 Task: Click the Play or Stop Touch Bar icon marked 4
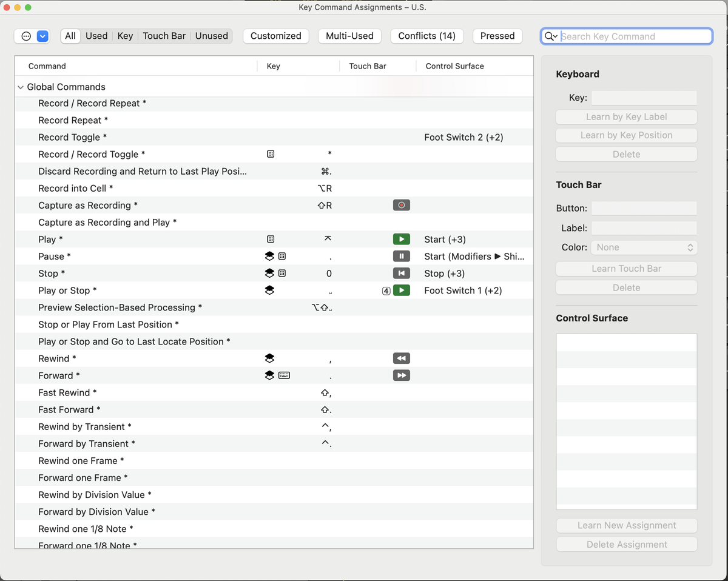(401, 290)
